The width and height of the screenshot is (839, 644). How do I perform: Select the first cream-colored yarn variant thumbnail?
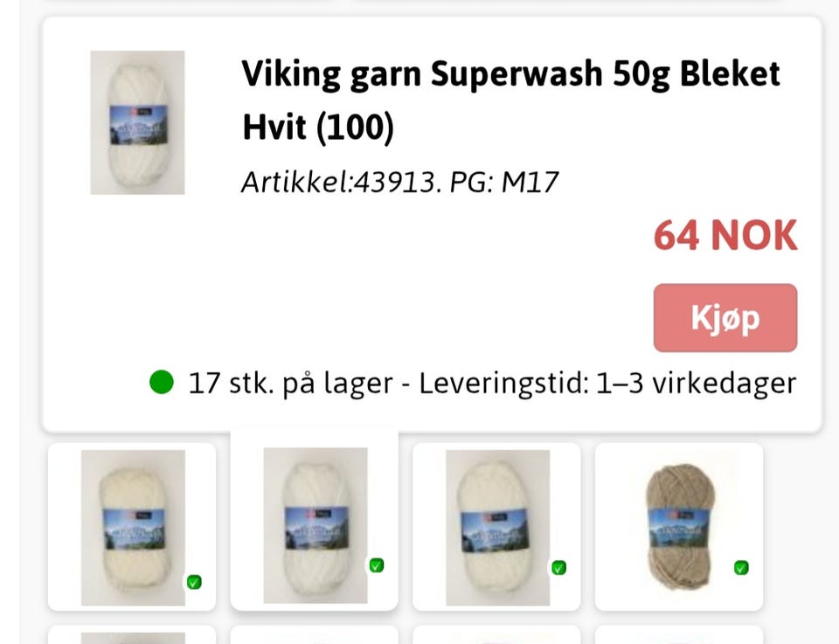point(132,527)
